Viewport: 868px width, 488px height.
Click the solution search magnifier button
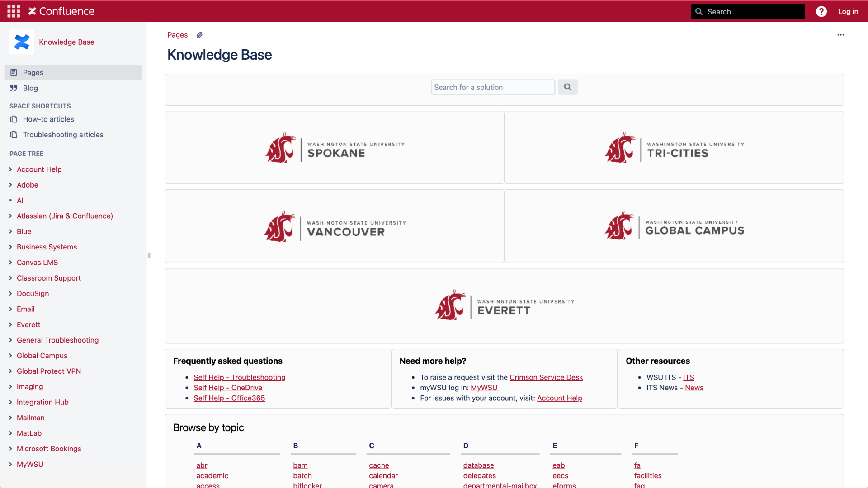[x=567, y=87]
